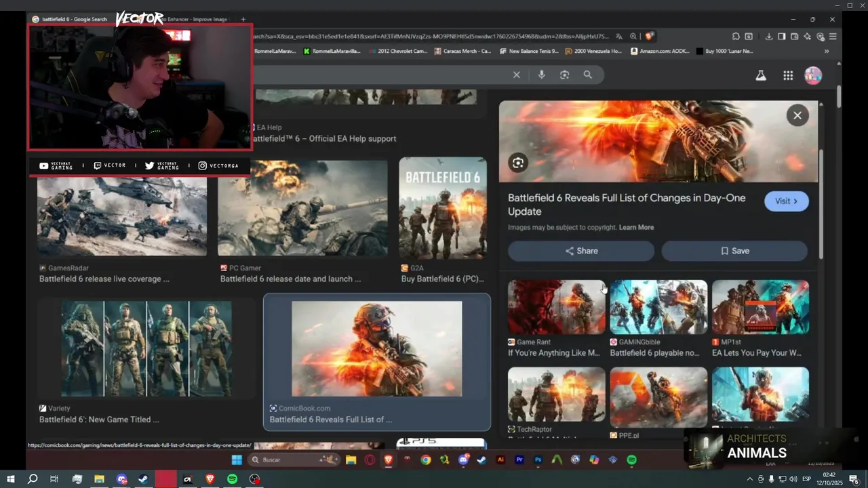Open Search Labs flask icon
Screen dimensions: 868x488
(x=761, y=76)
